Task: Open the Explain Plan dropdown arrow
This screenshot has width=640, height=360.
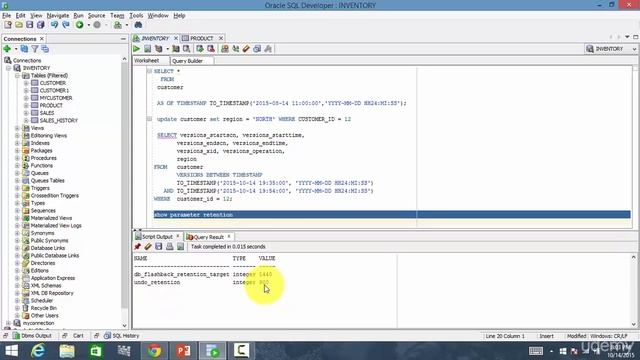Action: (167, 49)
